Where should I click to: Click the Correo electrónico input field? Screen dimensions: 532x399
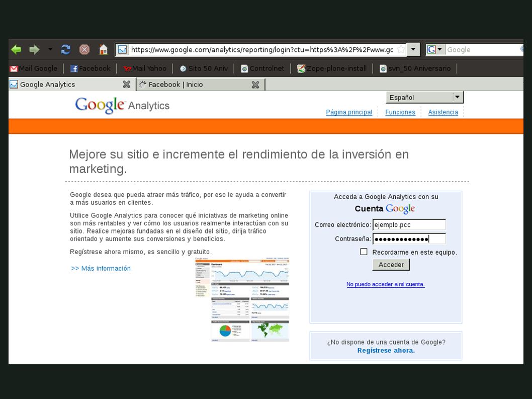coord(409,224)
